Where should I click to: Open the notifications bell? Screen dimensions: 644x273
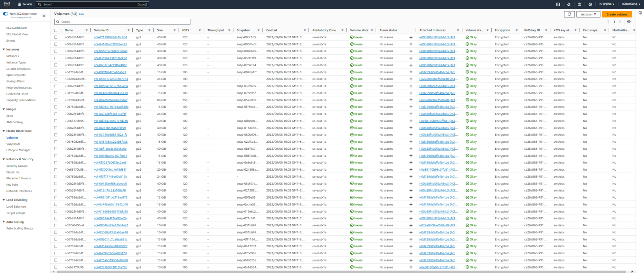point(569,4)
